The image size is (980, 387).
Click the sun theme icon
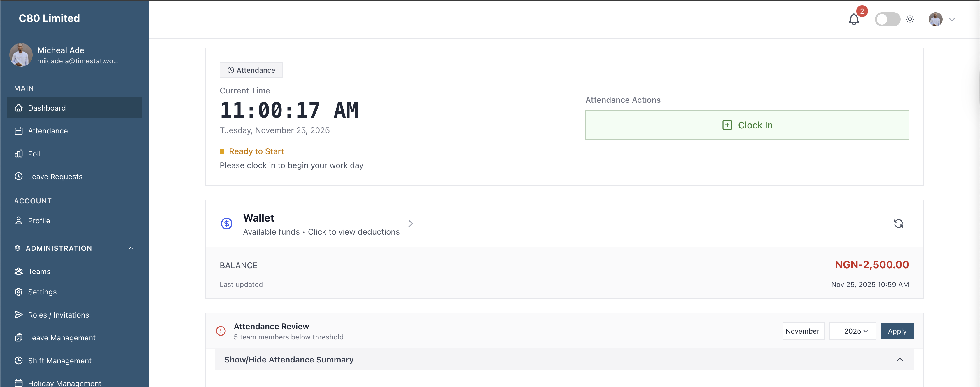910,19
